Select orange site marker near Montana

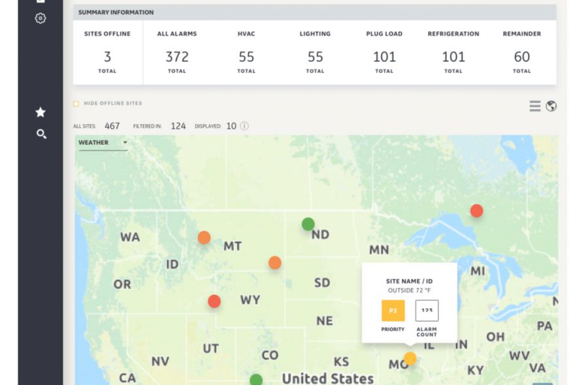204,238
